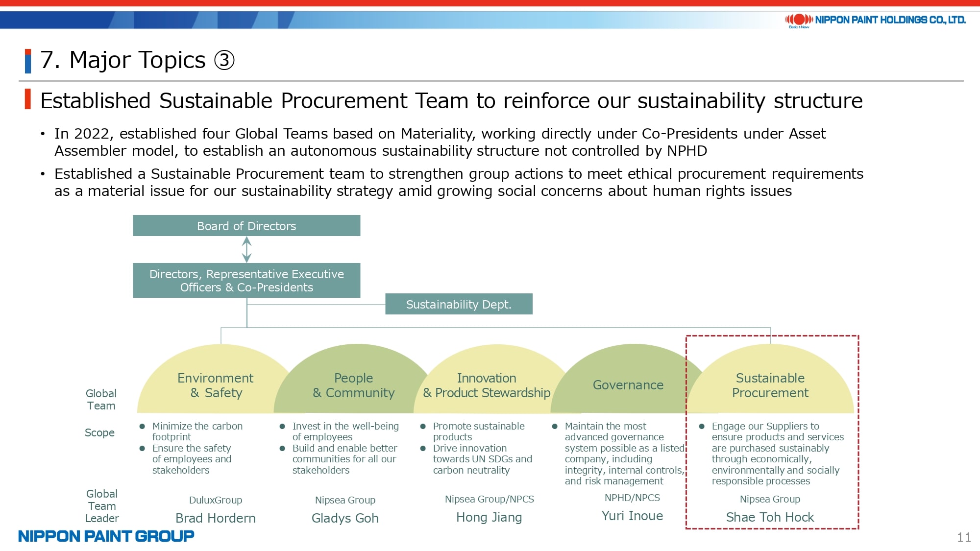Click the 'DuluxGroup' label
This screenshot has width=980, height=551.
click(x=216, y=500)
